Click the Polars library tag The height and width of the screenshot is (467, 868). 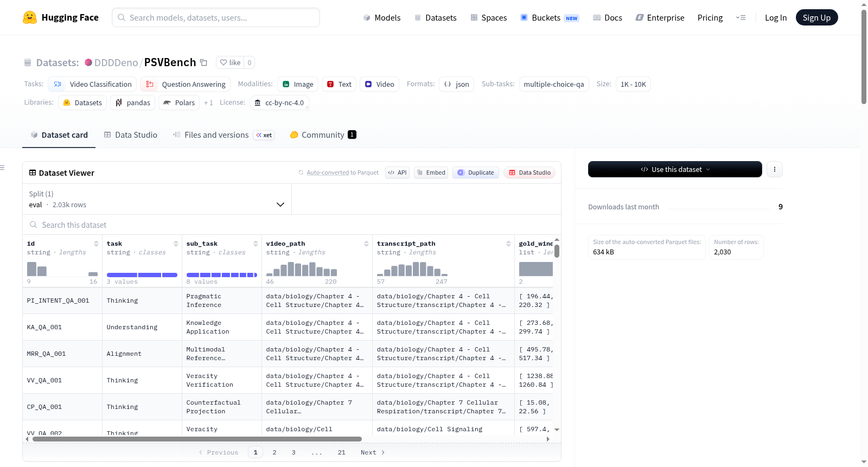coord(179,103)
